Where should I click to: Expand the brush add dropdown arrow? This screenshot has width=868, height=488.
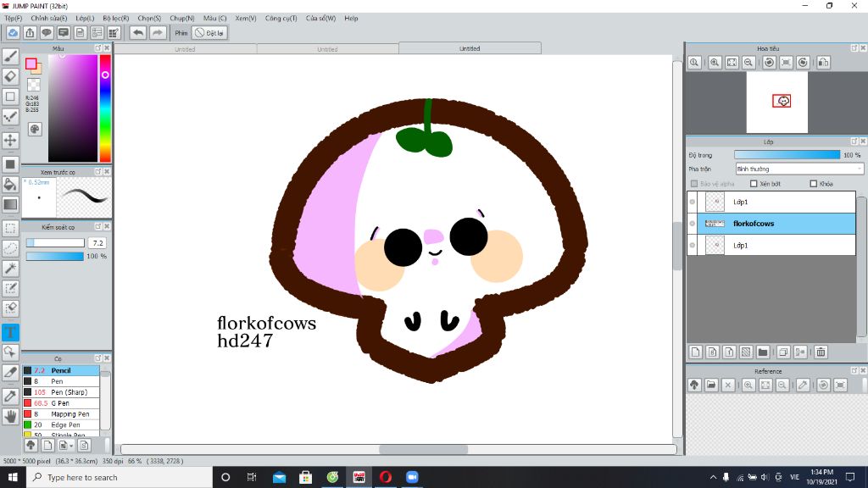pyautogui.click(x=71, y=445)
